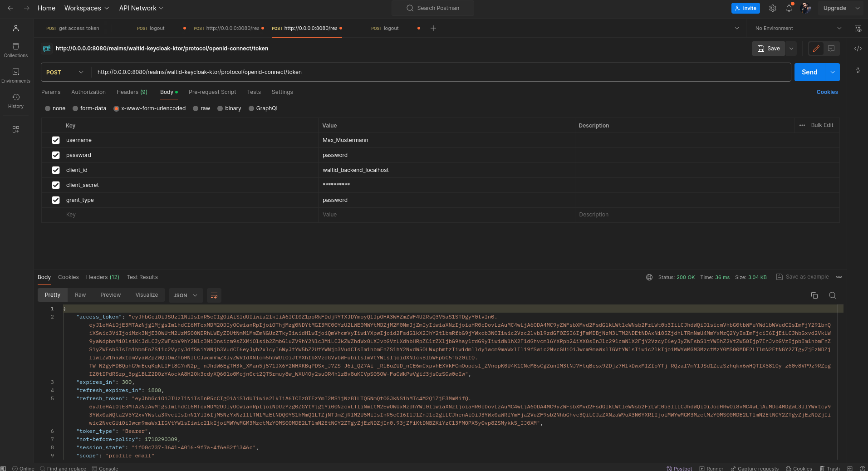Add a new request tab
Screen dimensions: 868x471
tap(433, 28)
